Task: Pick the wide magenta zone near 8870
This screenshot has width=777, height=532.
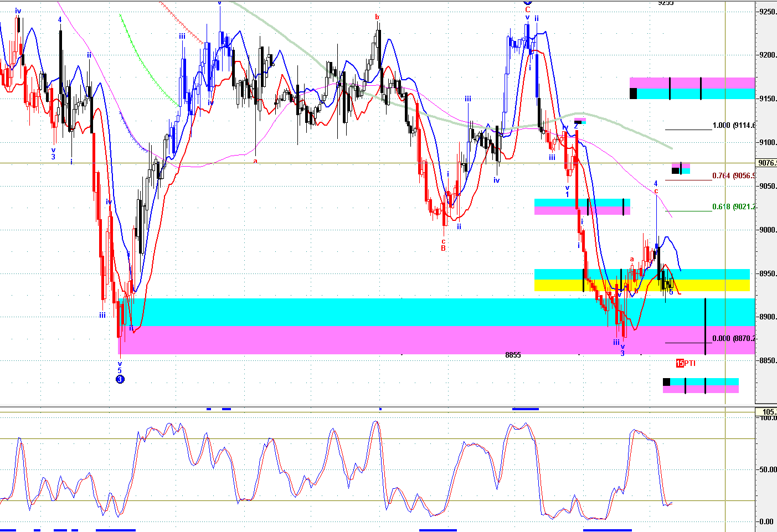Action: click(388, 340)
